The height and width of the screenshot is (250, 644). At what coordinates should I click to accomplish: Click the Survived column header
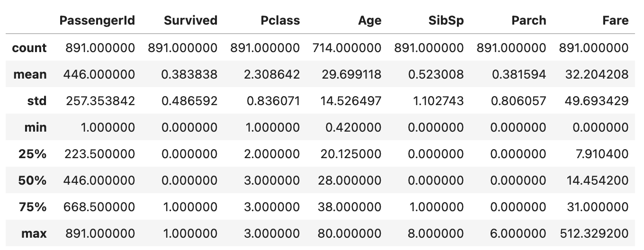tap(190, 20)
